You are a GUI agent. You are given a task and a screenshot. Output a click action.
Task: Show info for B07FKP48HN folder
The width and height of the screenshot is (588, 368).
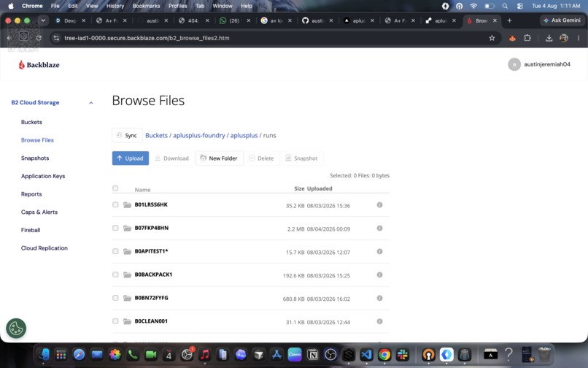point(379,229)
